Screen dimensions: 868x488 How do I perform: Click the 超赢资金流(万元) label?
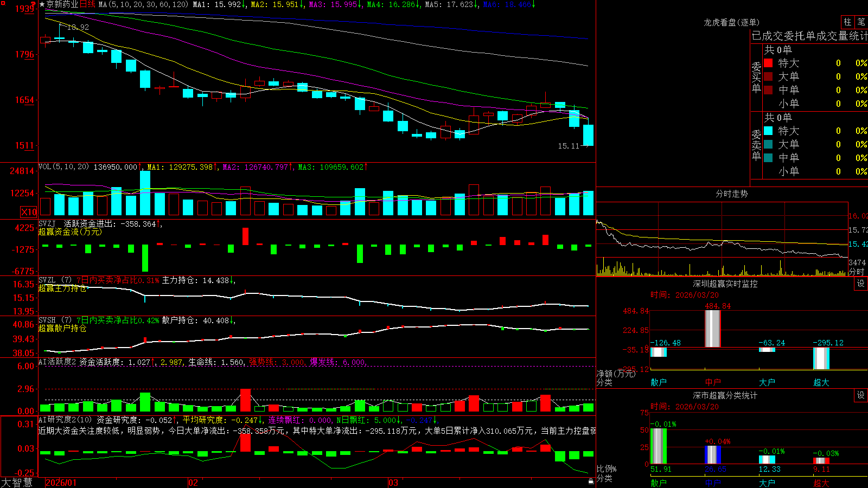[70, 232]
